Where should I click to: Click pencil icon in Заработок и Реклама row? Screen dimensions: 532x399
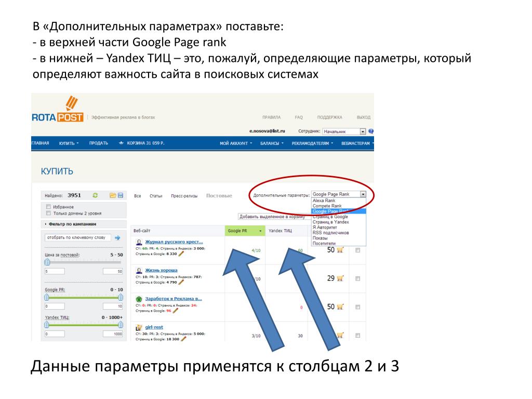coord(176,311)
